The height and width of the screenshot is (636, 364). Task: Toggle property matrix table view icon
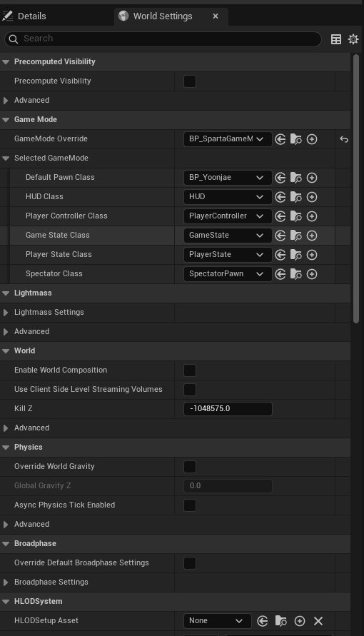coord(336,39)
